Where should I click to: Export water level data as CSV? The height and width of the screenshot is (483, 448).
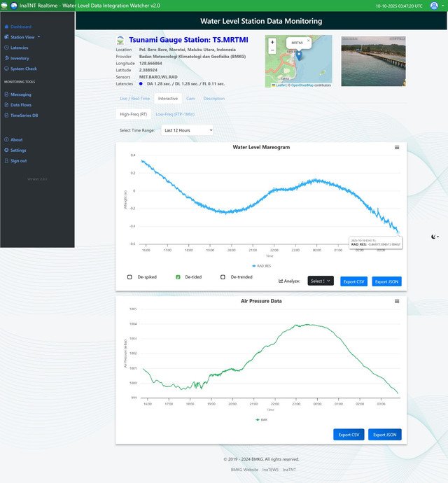[353, 281]
